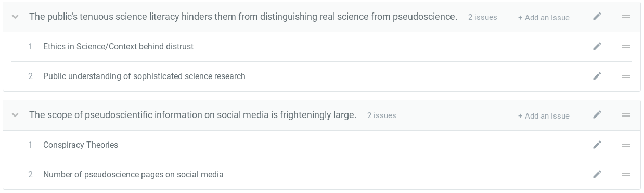This screenshot has width=644, height=193.
Task: Add an Issue to science literacy topic
Action: coord(544,17)
